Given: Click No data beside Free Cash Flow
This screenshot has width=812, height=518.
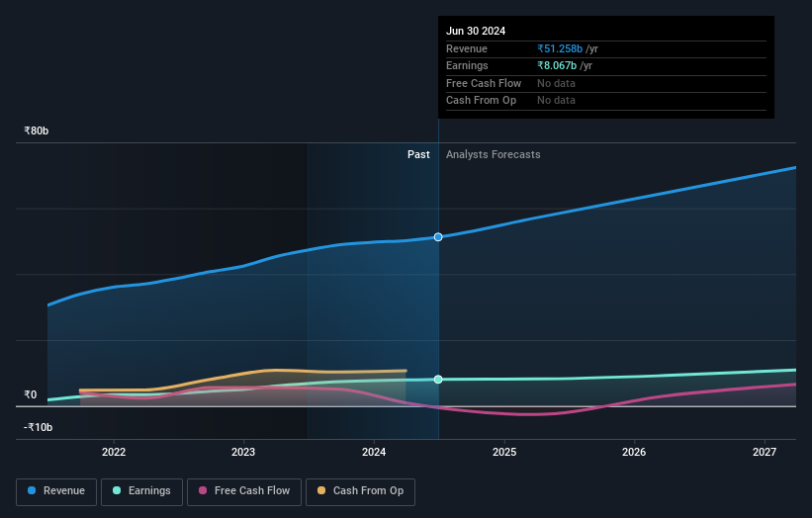Looking at the screenshot, I should click(x=556, y=83).
